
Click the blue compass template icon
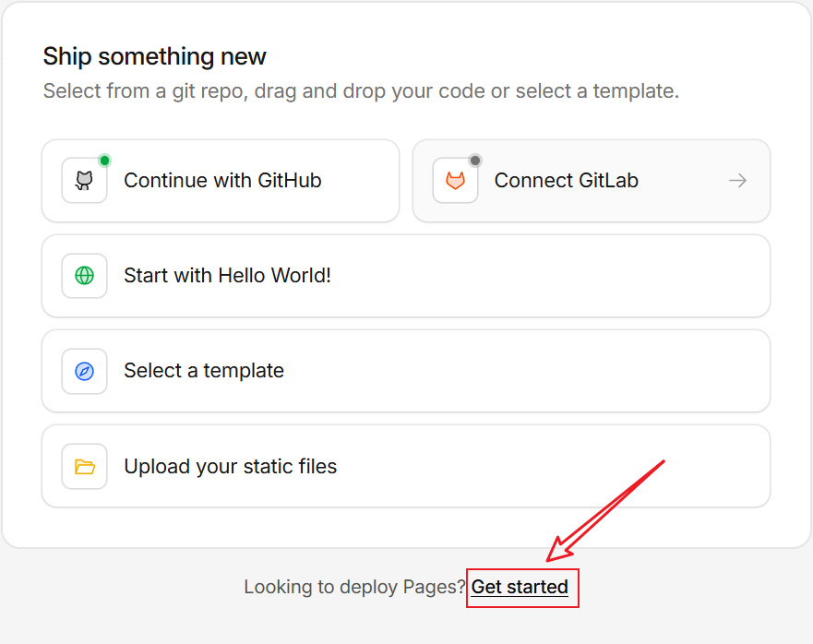[84, 371]
